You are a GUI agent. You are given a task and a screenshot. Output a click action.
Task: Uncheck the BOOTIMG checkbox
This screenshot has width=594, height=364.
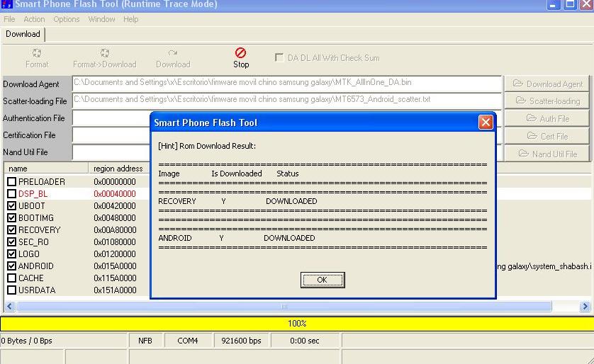tap(12, 218)
